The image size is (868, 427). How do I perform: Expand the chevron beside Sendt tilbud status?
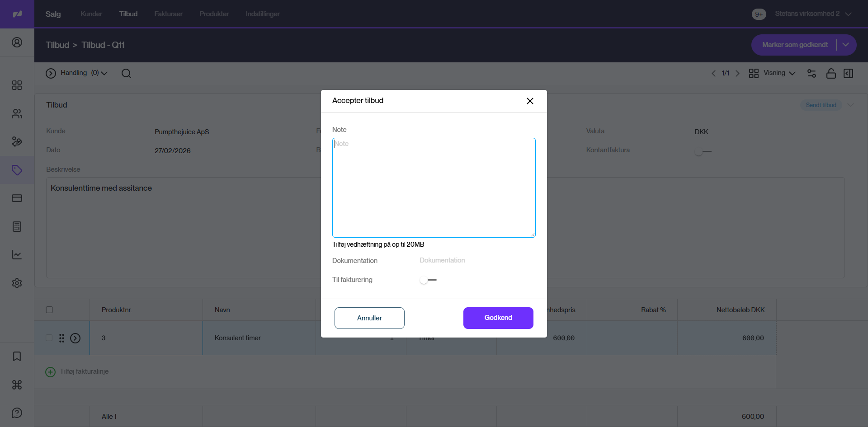click(x=850, y=105)
